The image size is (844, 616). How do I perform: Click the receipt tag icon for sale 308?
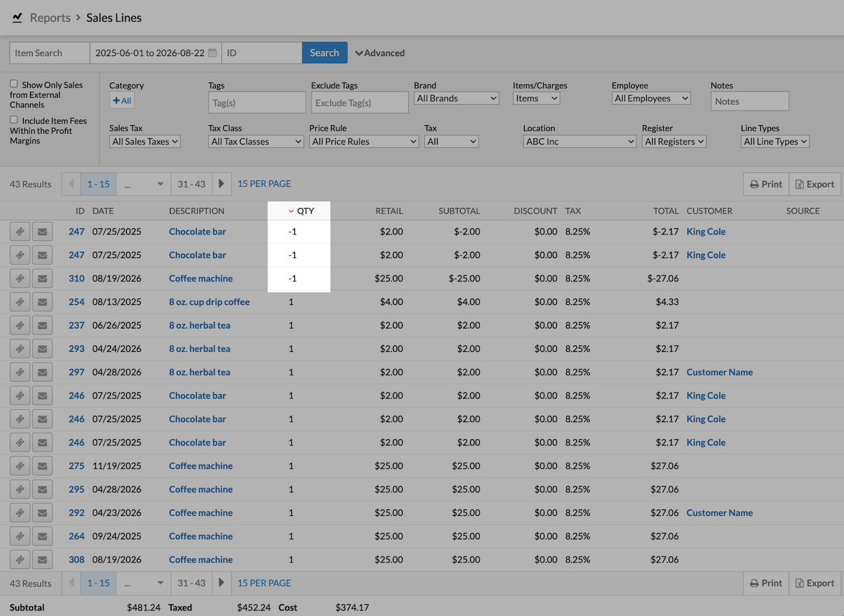[20, 560]
